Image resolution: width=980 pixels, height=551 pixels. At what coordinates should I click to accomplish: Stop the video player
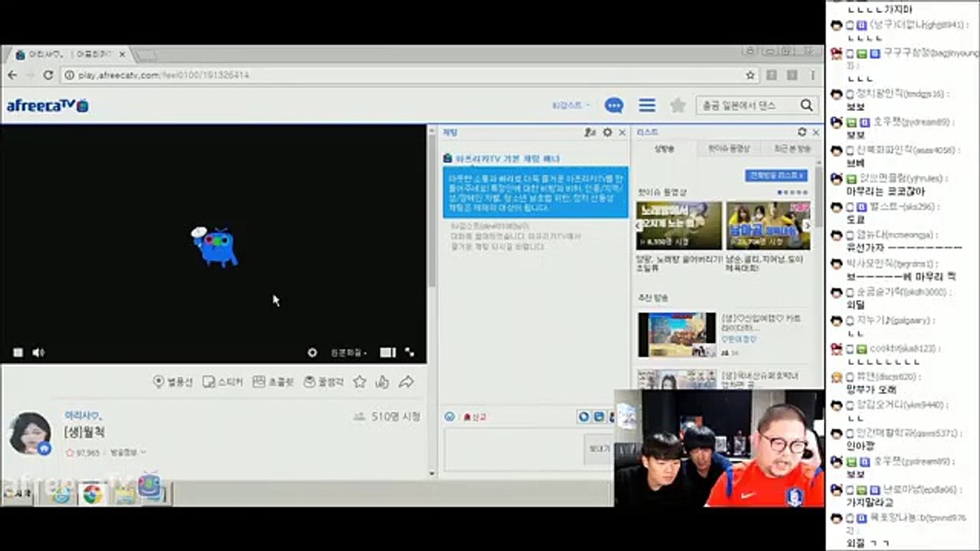(x=18, y=353)
